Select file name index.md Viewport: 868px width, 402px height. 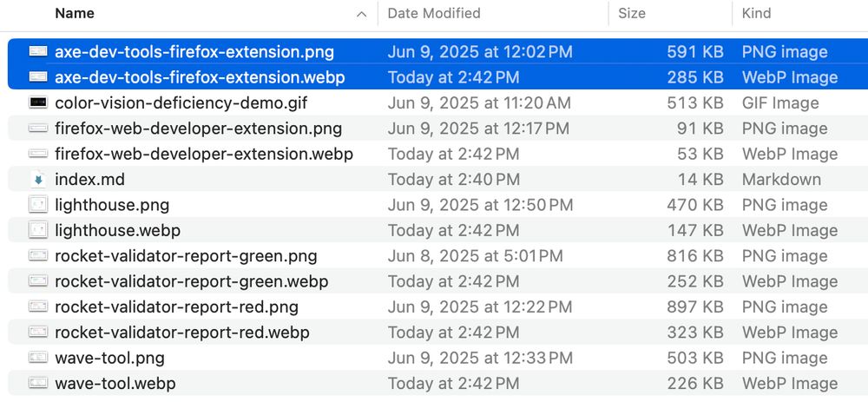(x=89, y=179)
